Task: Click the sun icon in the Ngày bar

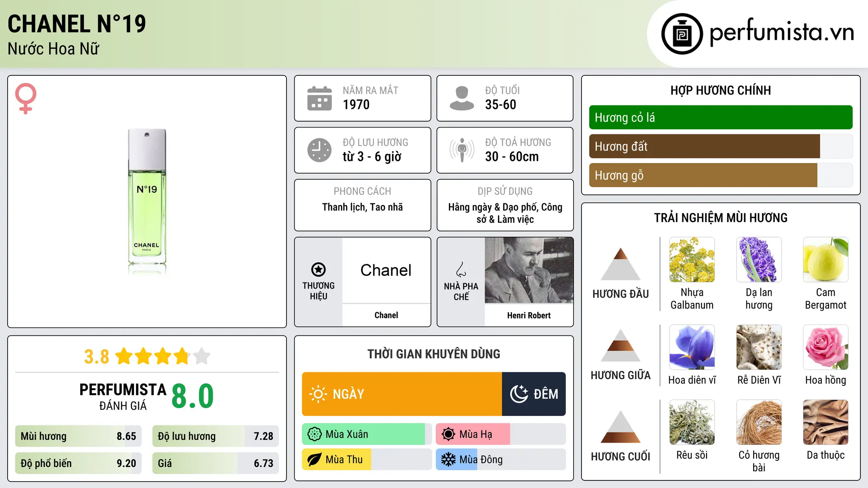Action: click(x=318, y=394)
